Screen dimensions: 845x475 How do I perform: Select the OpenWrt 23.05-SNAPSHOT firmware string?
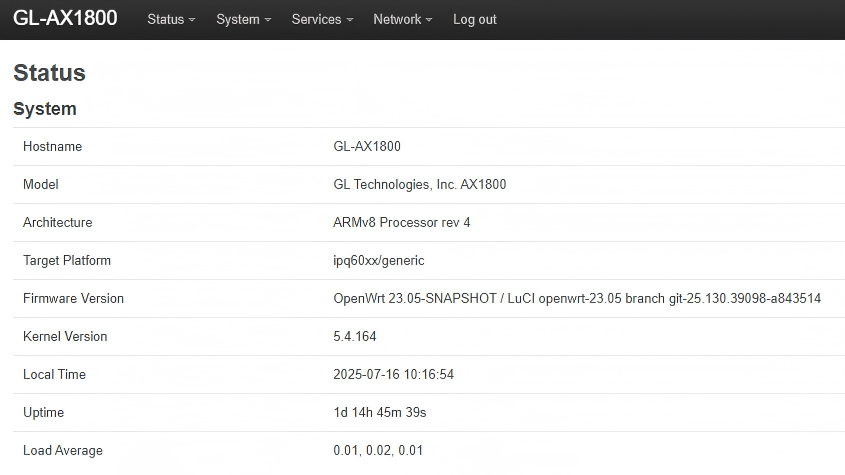(x=577, y=299)
